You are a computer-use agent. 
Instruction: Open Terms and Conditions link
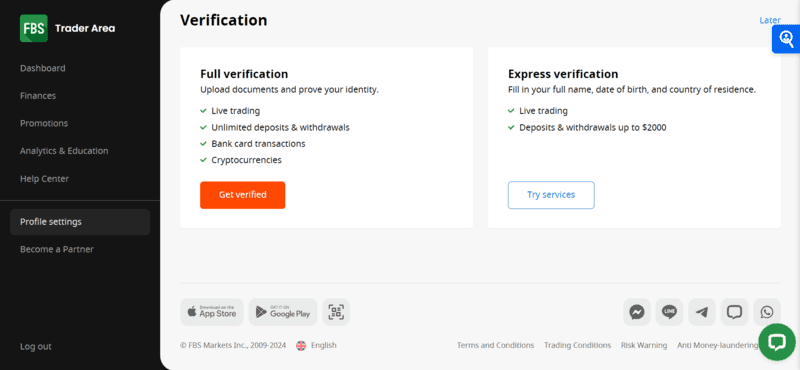click(x=495, y=346)
